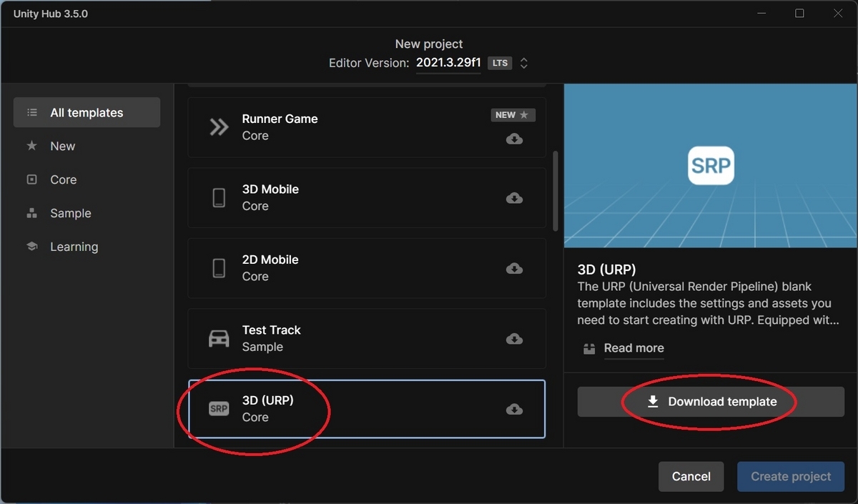Viewport: 858px width, 504px height.
Task: Click the Unity Hub 3.5.0 window title
Action: pyautogui.click(x=51, y=14)
